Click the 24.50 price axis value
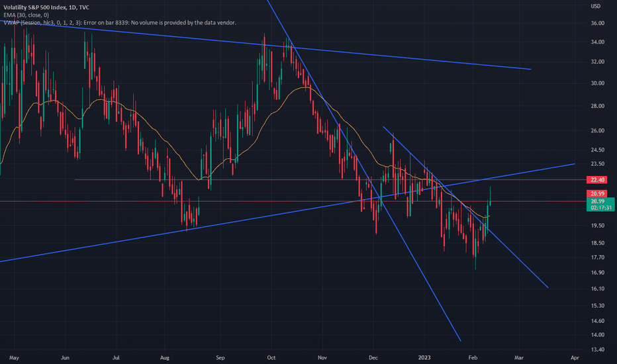The width and height of the screenshot is (617, 364). [x=597, y=150]
